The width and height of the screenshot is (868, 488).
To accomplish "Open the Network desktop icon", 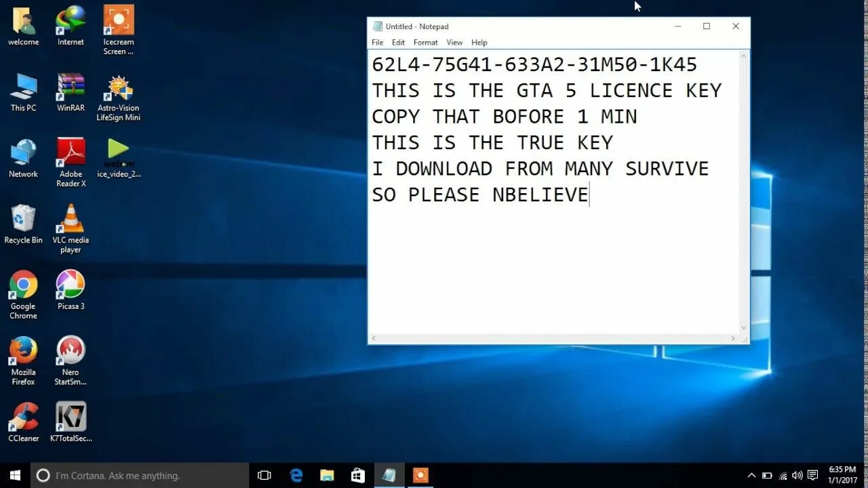I will [23, 158].
